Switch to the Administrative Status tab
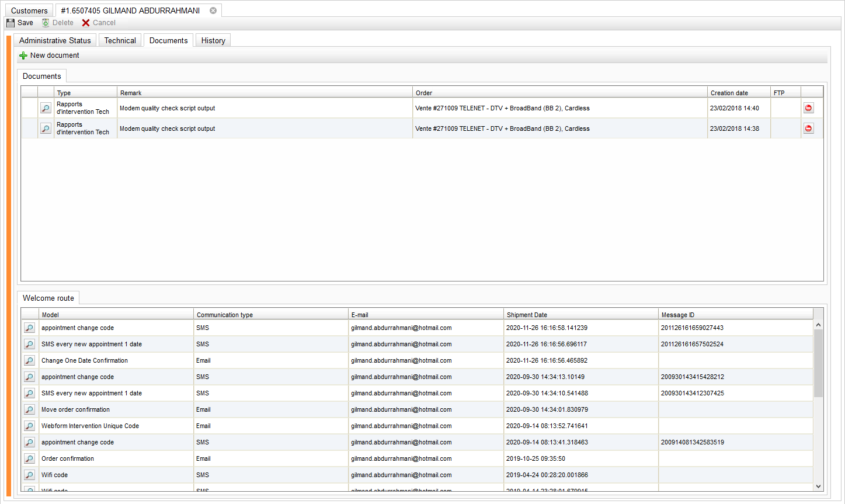 55,40
